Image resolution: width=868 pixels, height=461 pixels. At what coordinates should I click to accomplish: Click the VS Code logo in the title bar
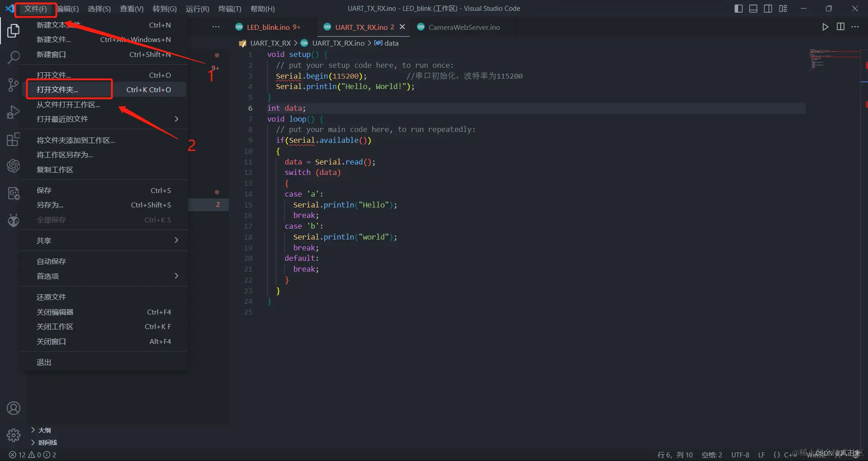9,9
